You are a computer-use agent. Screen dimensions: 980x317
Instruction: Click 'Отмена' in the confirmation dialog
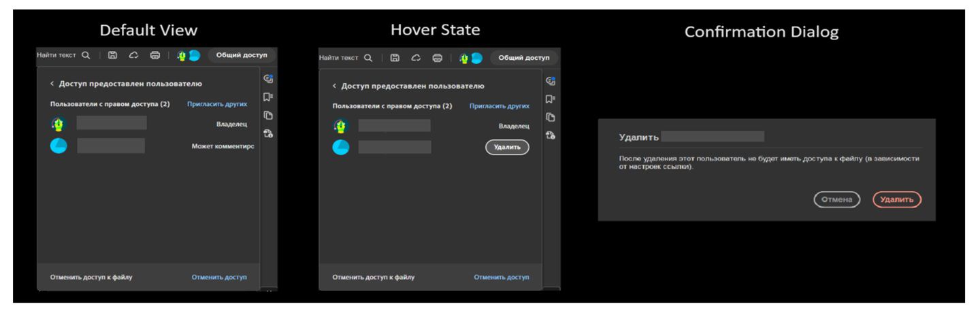pyautogui.click(x=837, y=199)
